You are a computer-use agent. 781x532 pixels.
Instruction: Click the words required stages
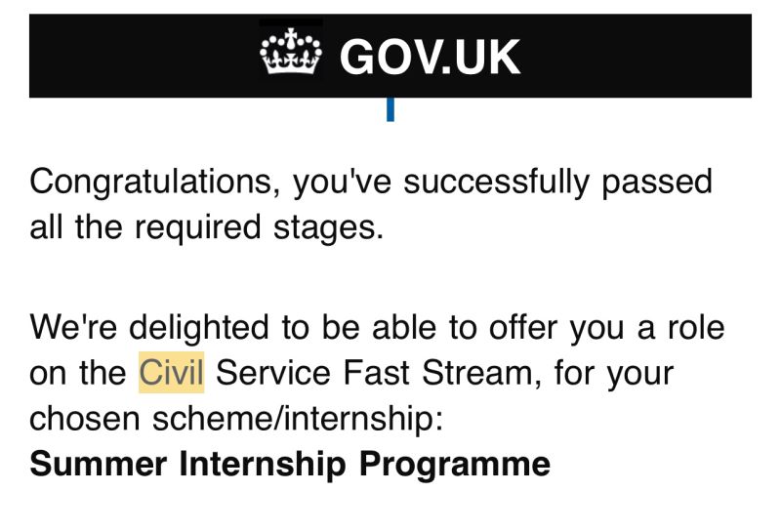click(x=259, y=228)
